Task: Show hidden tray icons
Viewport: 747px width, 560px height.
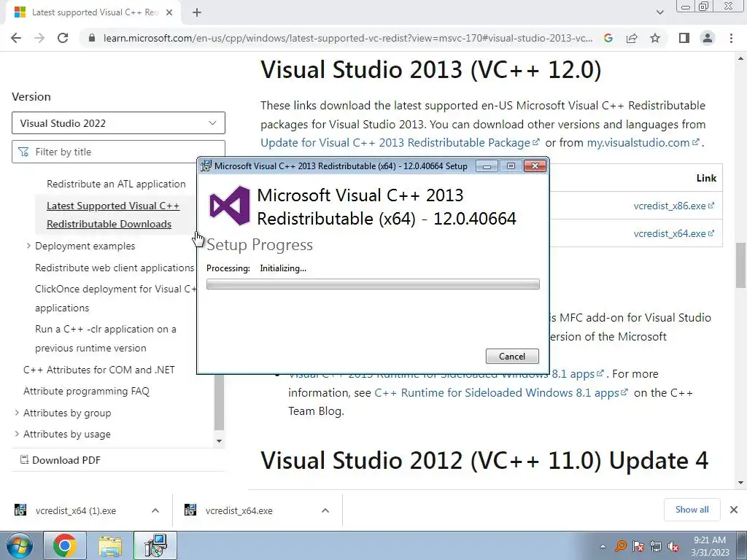Action: click(603, 546)
